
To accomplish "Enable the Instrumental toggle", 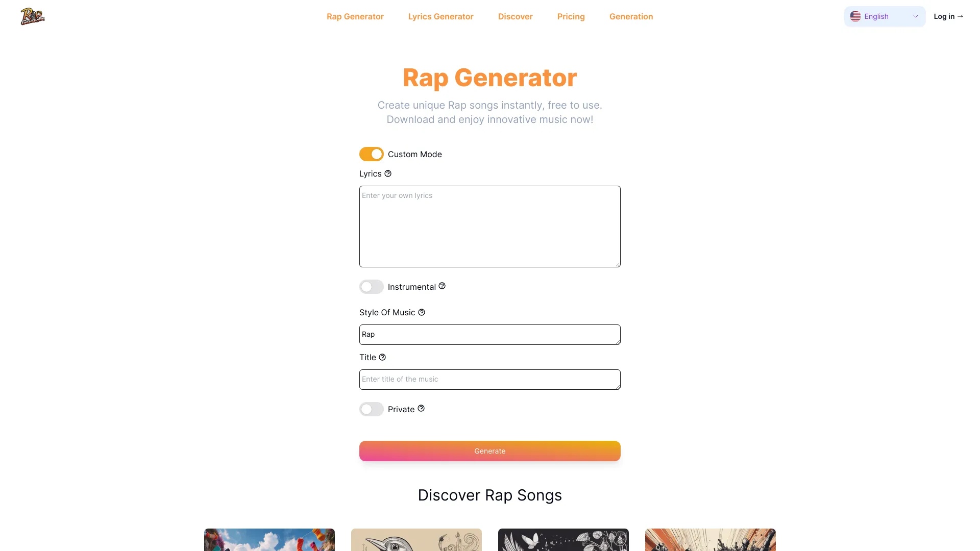I will [x=372, y=287].
